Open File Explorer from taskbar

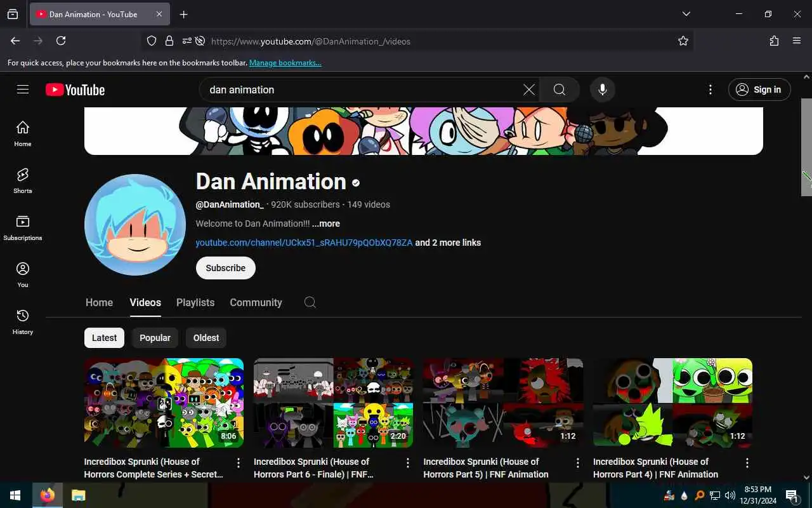click(x=78, y=495)
